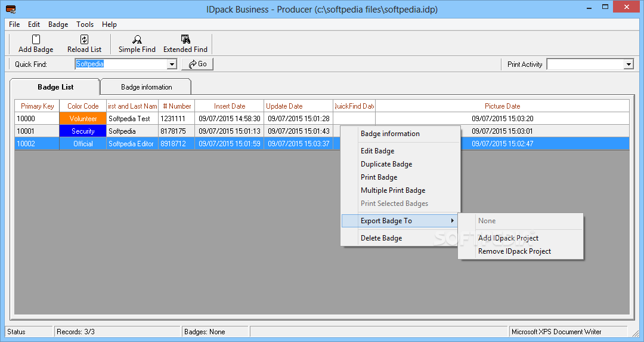
Task: Click the Softpedia Editor name cell
Action: pyautogui.click(x=132, y=144)
